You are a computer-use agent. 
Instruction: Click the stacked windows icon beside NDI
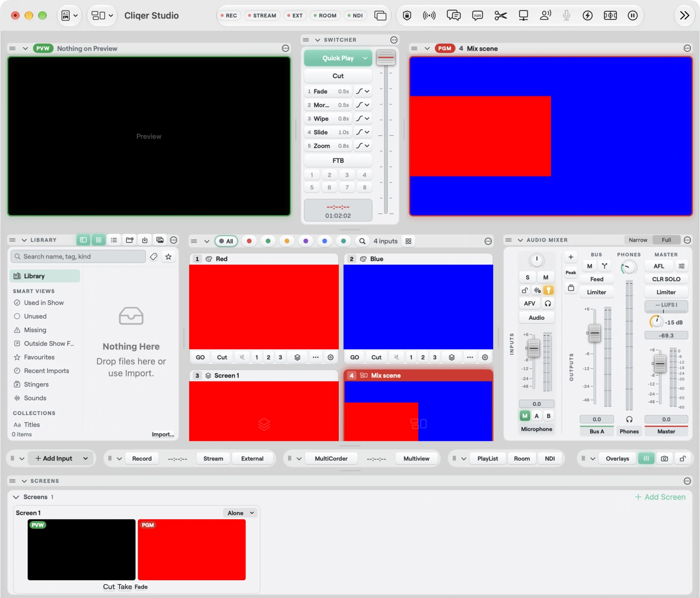[x=380, y=16]
